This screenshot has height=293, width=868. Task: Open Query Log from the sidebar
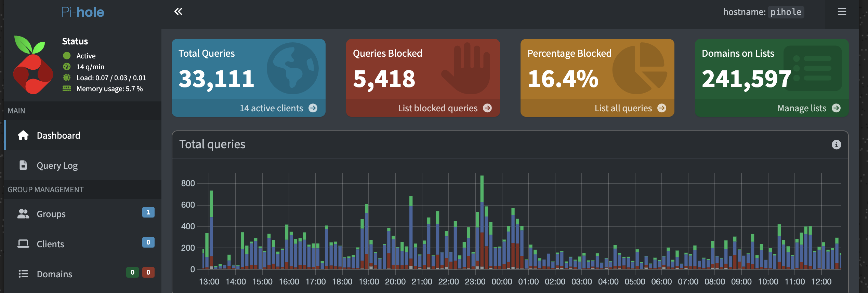click(57, 166)
